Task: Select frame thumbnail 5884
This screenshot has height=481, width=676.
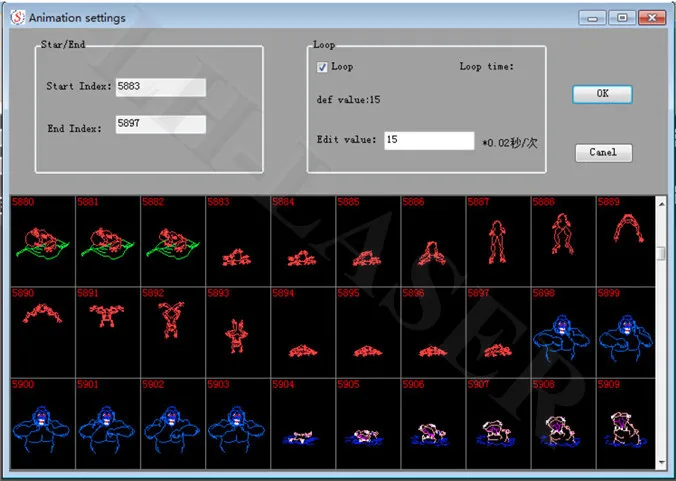Action: pos(304,241)
